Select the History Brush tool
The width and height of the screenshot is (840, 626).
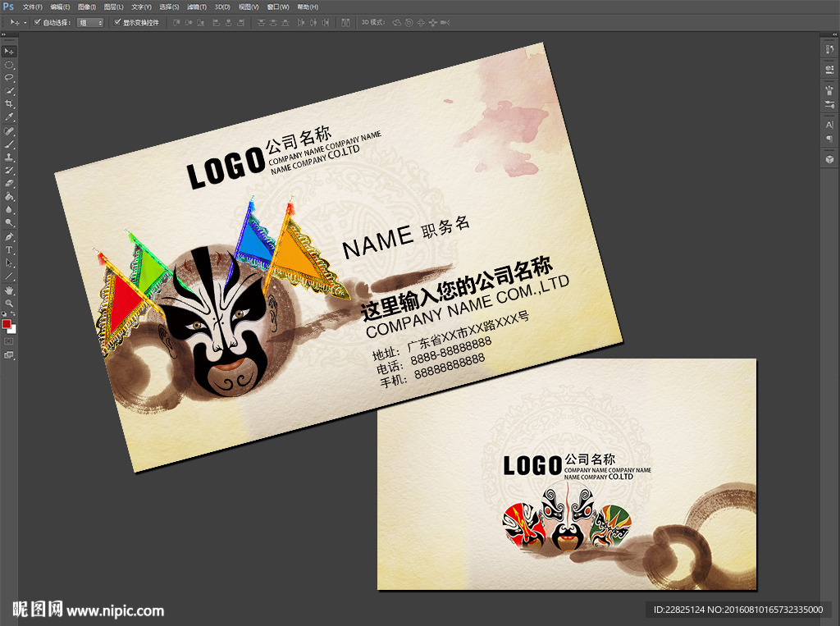(x=9, y=171)
